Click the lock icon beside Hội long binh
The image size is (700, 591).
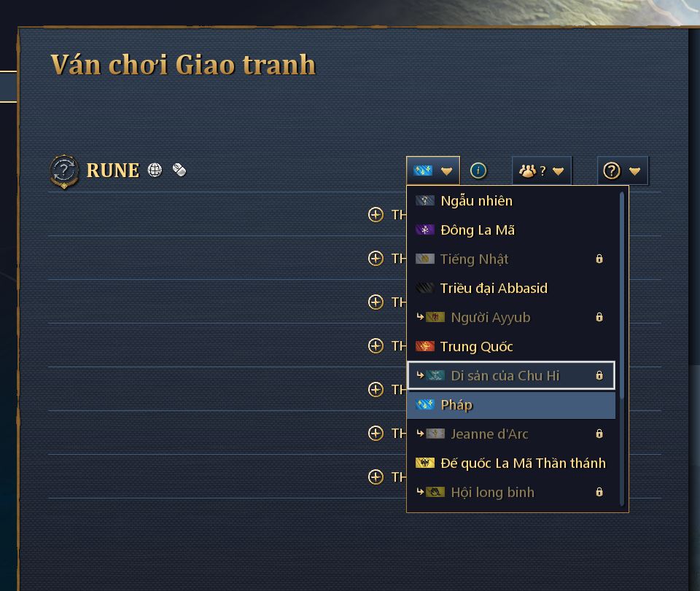[x=599, y=492]
